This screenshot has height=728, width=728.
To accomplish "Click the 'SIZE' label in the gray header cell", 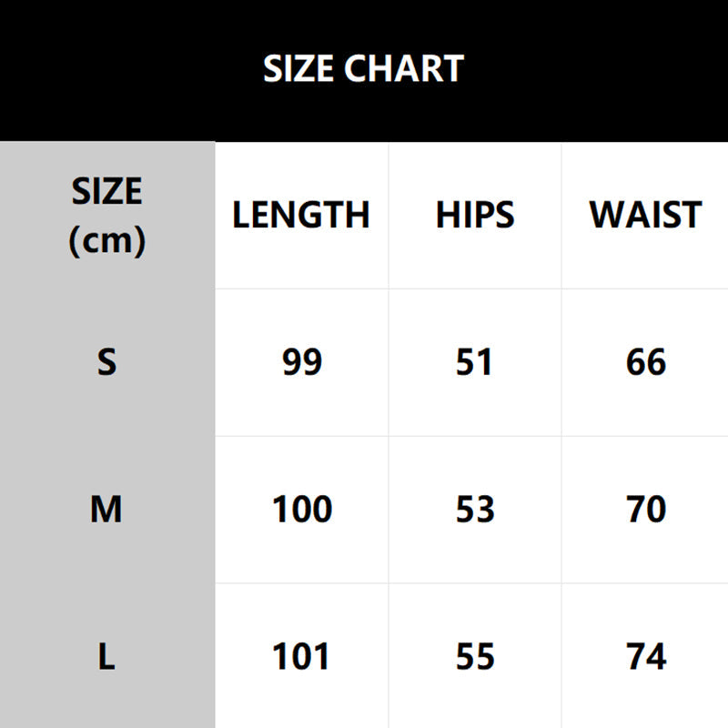I will click(x=106, y=192).
